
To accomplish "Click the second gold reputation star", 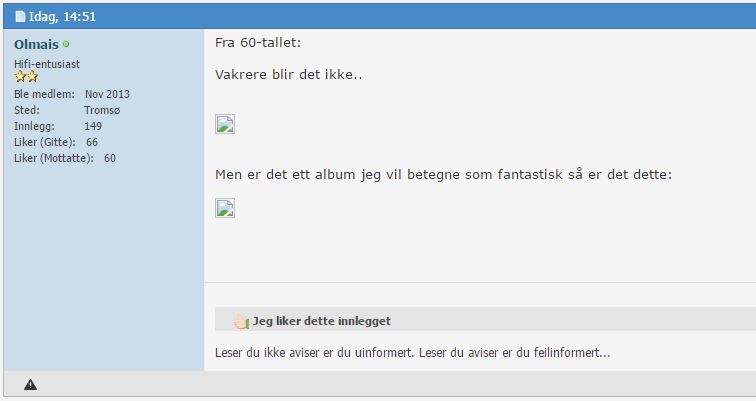I will point(32,76).
